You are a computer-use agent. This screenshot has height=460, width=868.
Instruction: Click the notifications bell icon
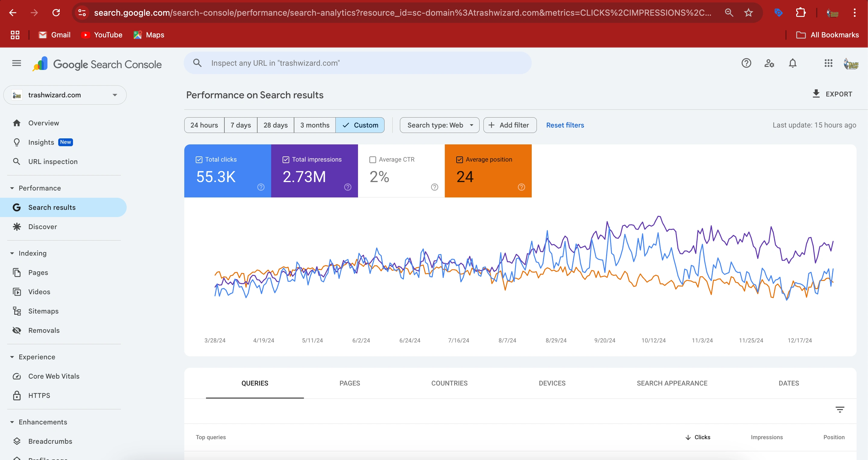(793, 63)
